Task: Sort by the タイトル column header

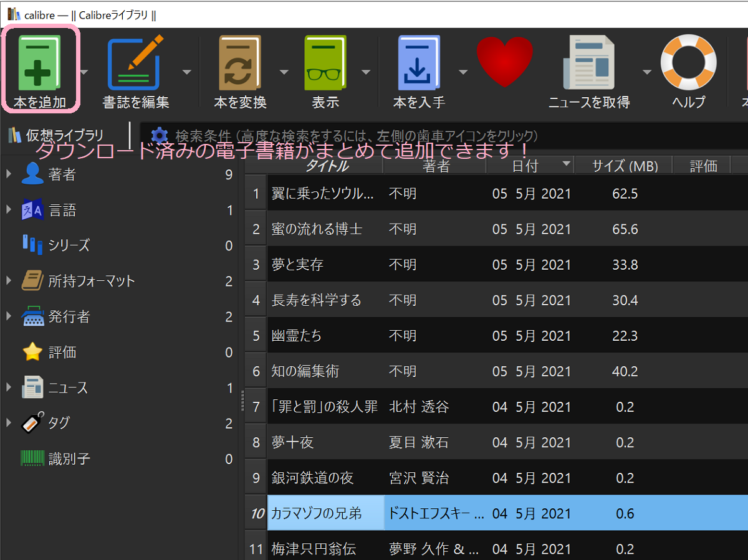Action: (x=326, y=166)
